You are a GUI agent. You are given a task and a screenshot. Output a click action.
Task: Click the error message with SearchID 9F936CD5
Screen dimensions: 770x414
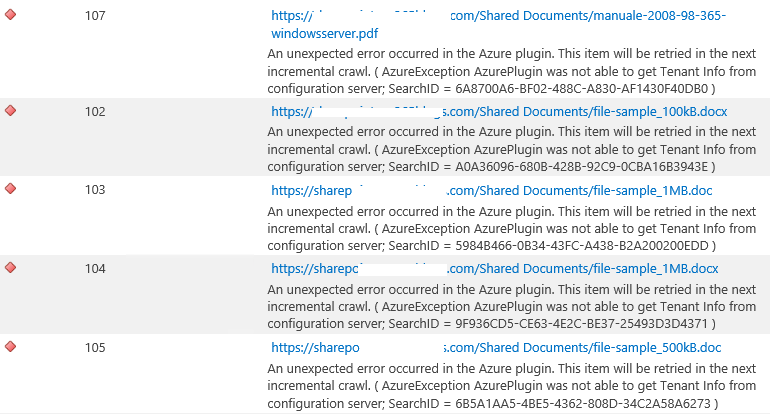(512, 306)
